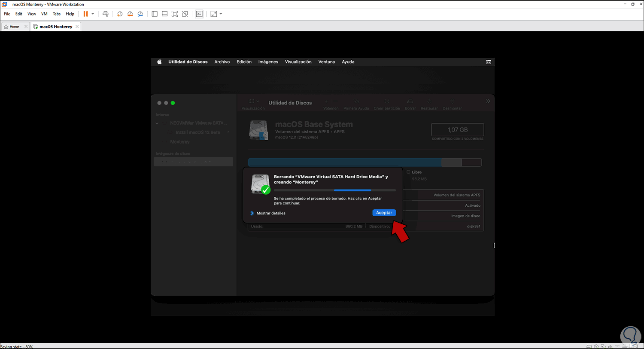
Task: Click the 1,07 GB capacity box
Action: point(458,130)
